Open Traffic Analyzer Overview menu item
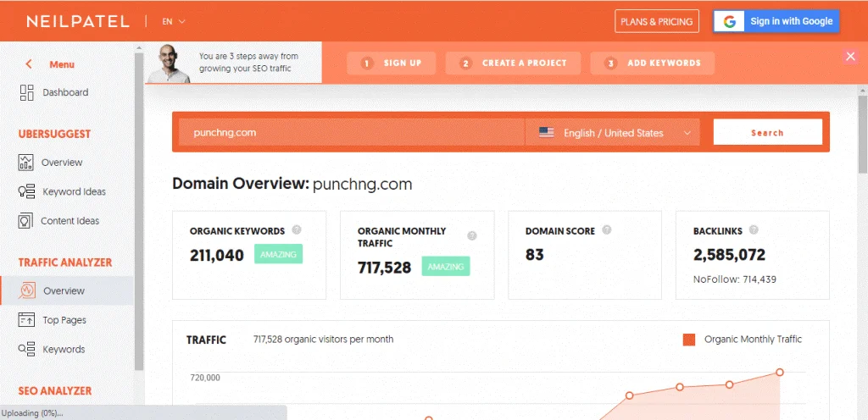868x420 pixels. 64,290
